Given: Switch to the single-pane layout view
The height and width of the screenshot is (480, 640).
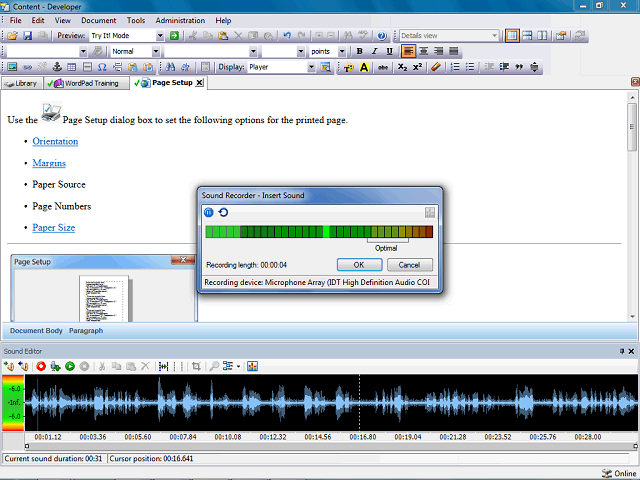Looking at the screenshot, I should point(512,36).
